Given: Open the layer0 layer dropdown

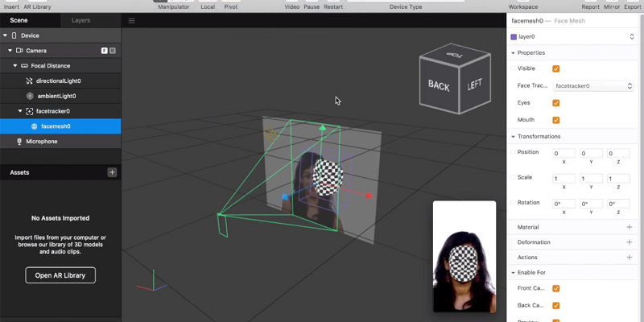Looking at the screenshot, I should 631,37.
